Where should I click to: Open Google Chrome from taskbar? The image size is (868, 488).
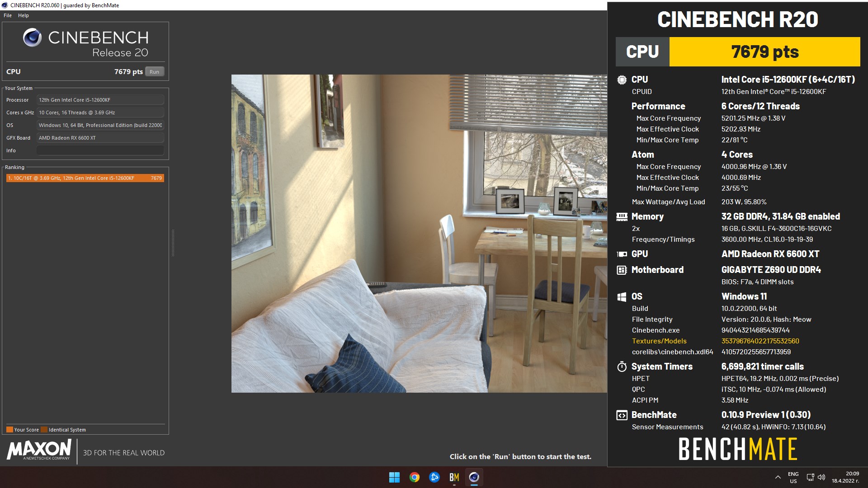pos(414,477)
